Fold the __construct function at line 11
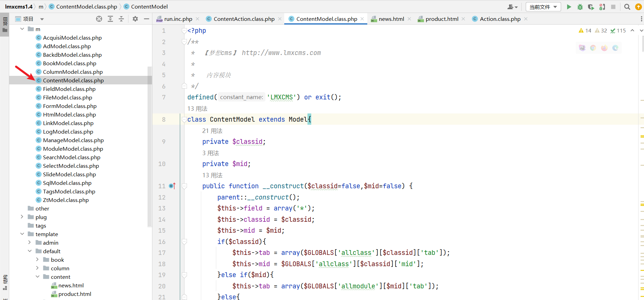Viewport: 644px width, 300px height. pos(184,186)
